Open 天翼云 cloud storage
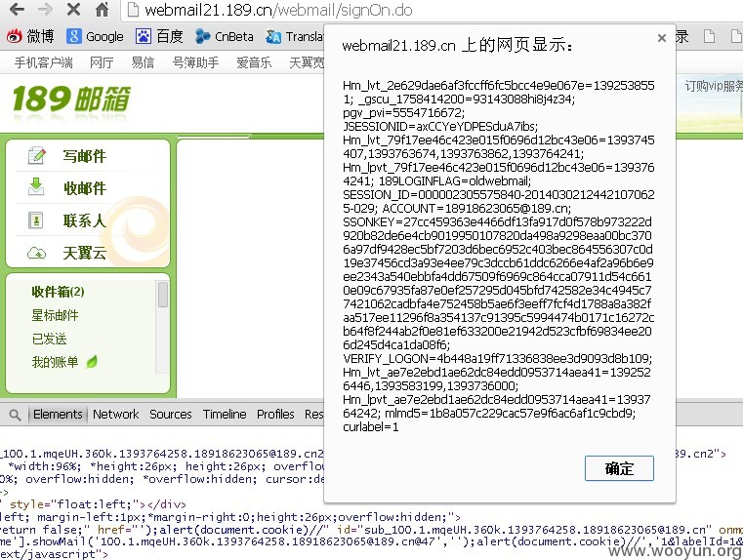 pyautogui.click(x=84, y=253)
